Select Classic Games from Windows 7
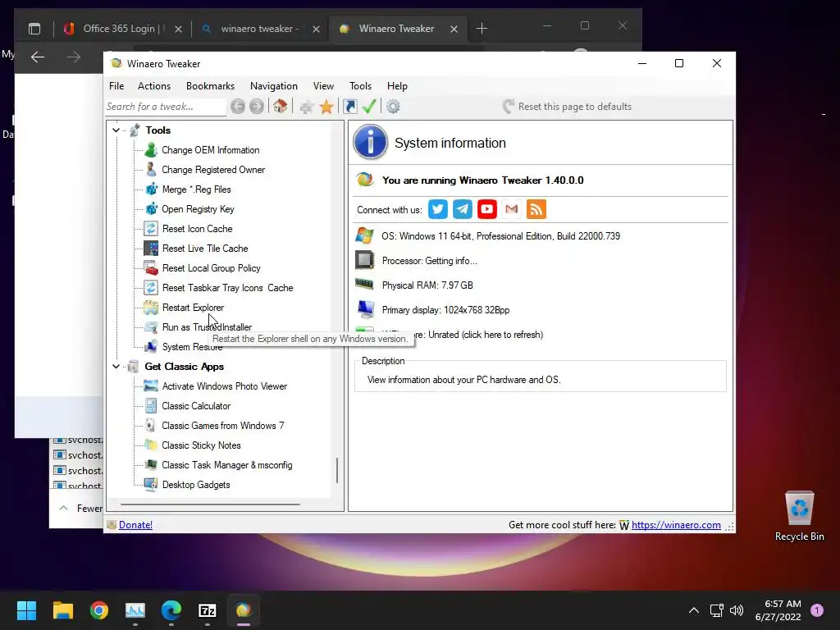This screenshot has width=840, height=630. 223,426
